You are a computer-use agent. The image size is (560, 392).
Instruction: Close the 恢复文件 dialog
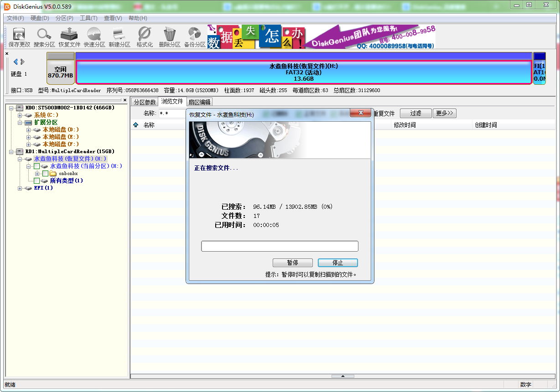pyautogui.click(x=360, y=113)
